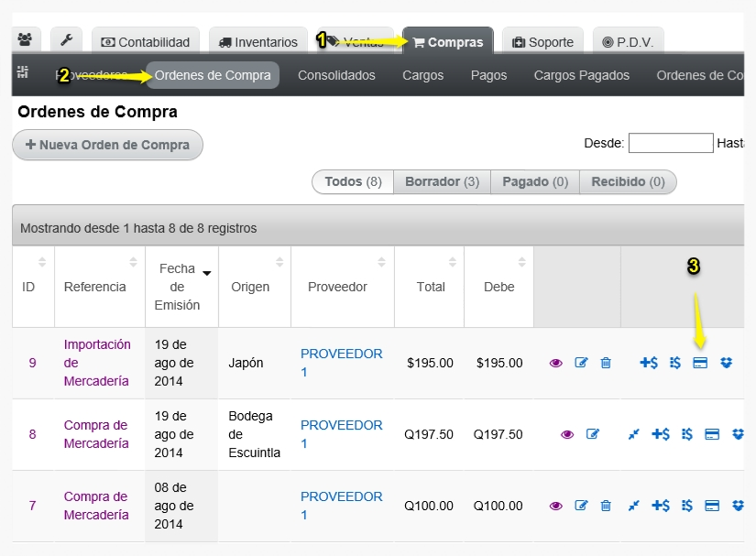Click the consolidate arrows icon for order 7
The width and height of the screenshot is (756, 556).
[x=633, y=506]
